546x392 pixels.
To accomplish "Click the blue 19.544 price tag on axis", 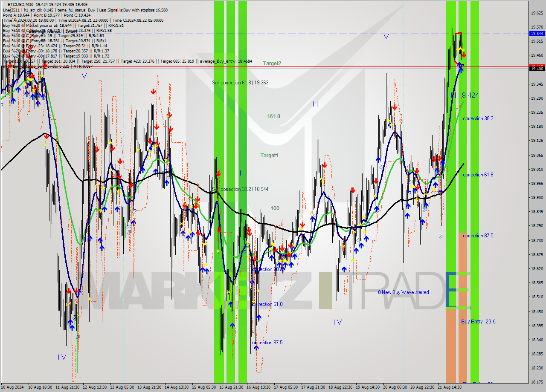I will point(537,33).
